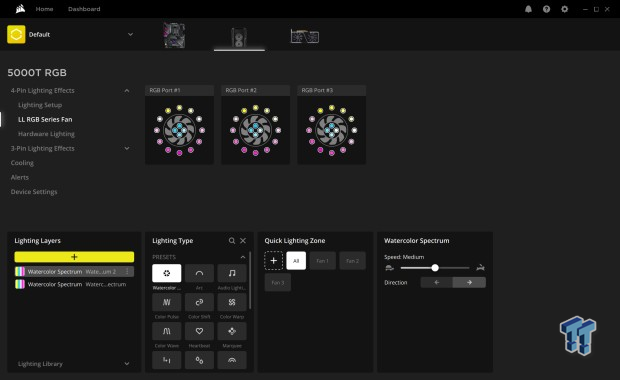Open the Cooling menu item
This screenshot has height=380, width=620.
(x=22, y=163)
